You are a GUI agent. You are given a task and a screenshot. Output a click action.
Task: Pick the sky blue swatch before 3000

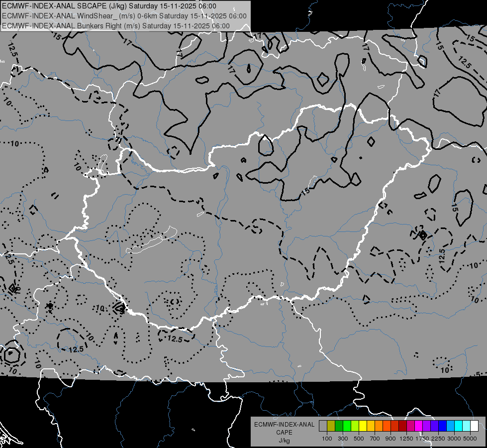point(451,426)
